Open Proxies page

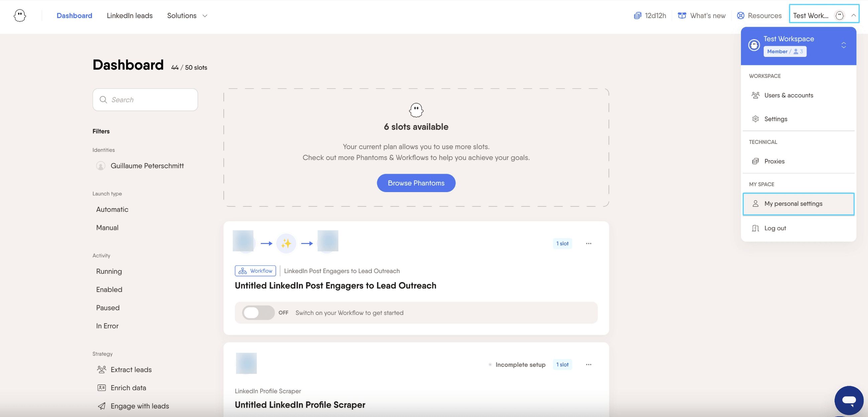pos(798,161)
